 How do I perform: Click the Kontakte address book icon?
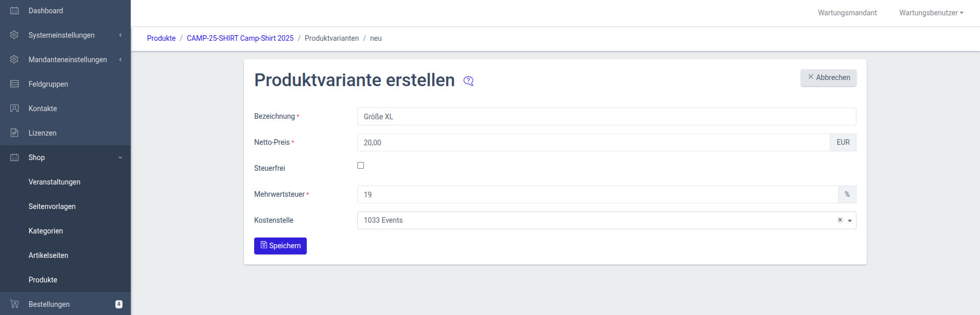[x=14, y=109]
